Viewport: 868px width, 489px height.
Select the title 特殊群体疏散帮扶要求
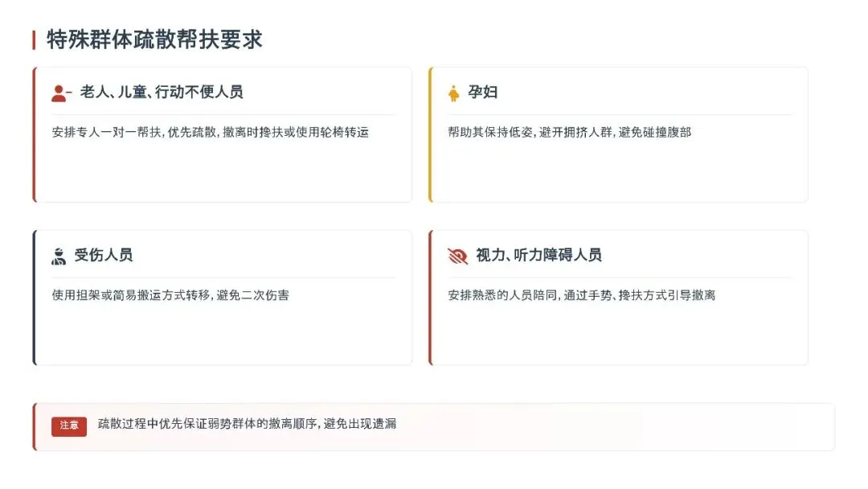click(x=154, y=40)
